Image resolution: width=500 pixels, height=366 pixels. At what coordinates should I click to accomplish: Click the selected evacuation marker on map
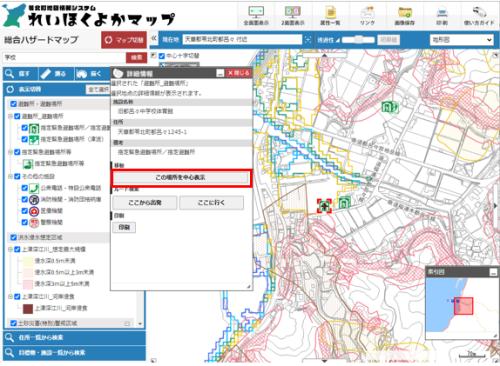tap(324, 206)
